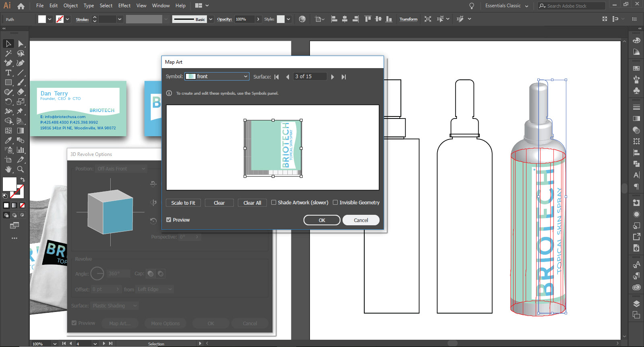Viewport: 644px width, 347px height.
Task: Go to next surface in Map Art
Action: (x=332, y=77)
